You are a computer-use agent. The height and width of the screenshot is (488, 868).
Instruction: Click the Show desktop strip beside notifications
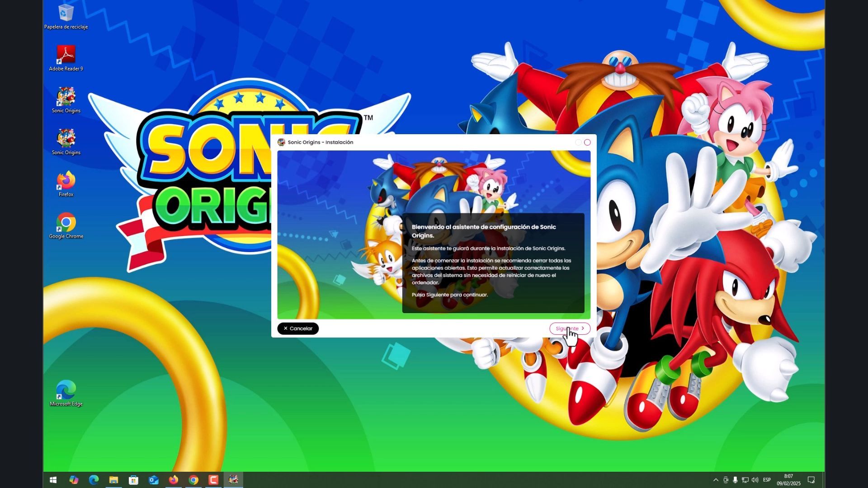click(823, 480)
